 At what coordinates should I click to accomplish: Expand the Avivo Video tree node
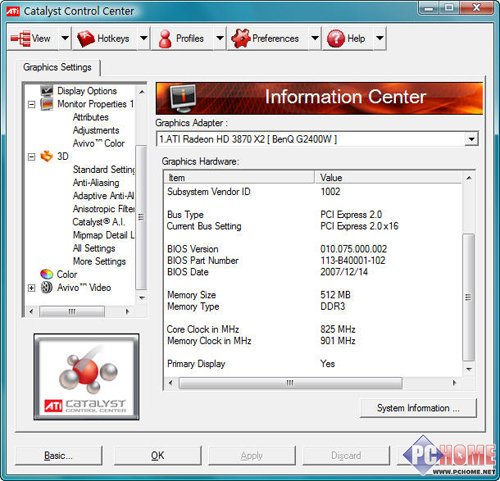pyautogui.click(x=31, y=288)
